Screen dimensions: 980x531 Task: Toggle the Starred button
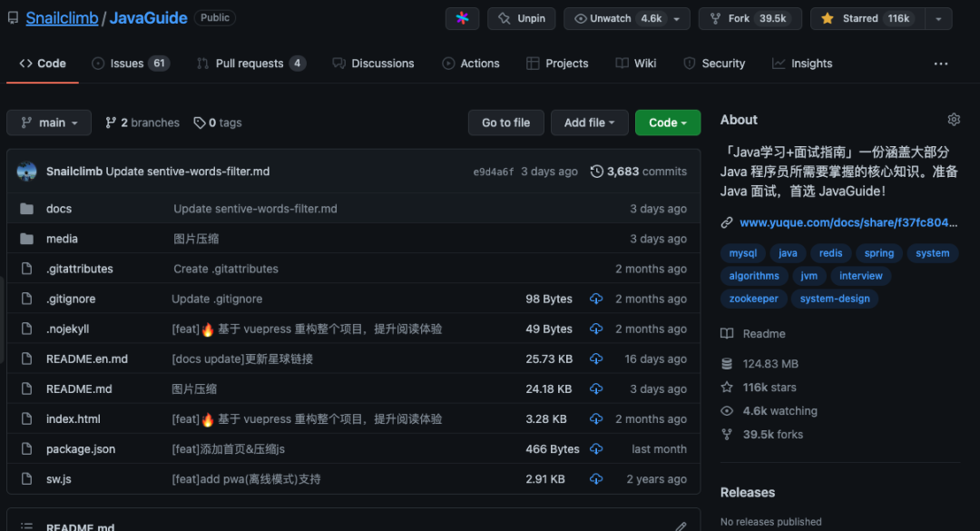coord(867,19)
